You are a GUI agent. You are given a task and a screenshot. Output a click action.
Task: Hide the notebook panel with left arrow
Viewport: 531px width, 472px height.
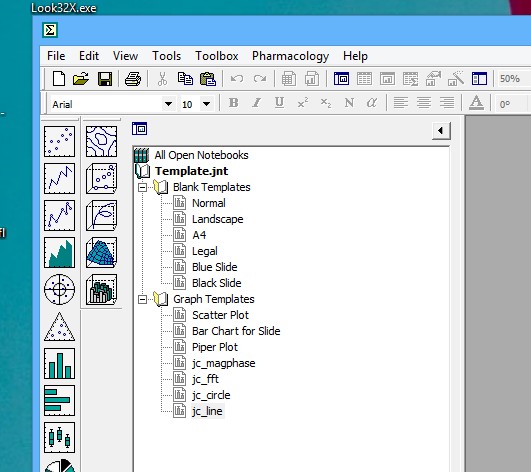coord(441,131)
